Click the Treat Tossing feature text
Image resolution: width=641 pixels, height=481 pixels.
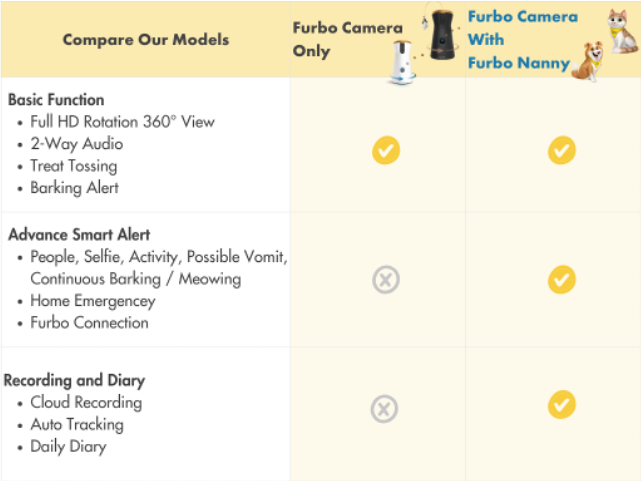coord(73,166)
